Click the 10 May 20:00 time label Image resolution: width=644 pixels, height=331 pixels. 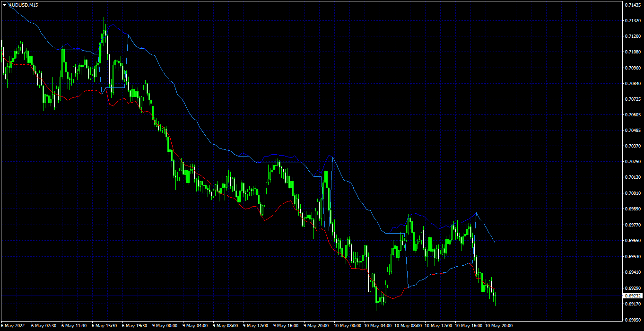499,325
